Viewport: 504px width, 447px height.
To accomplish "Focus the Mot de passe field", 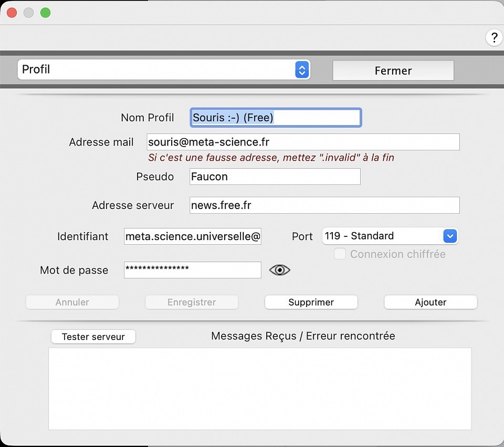I will pyautogui.click(x=193, y=270).
